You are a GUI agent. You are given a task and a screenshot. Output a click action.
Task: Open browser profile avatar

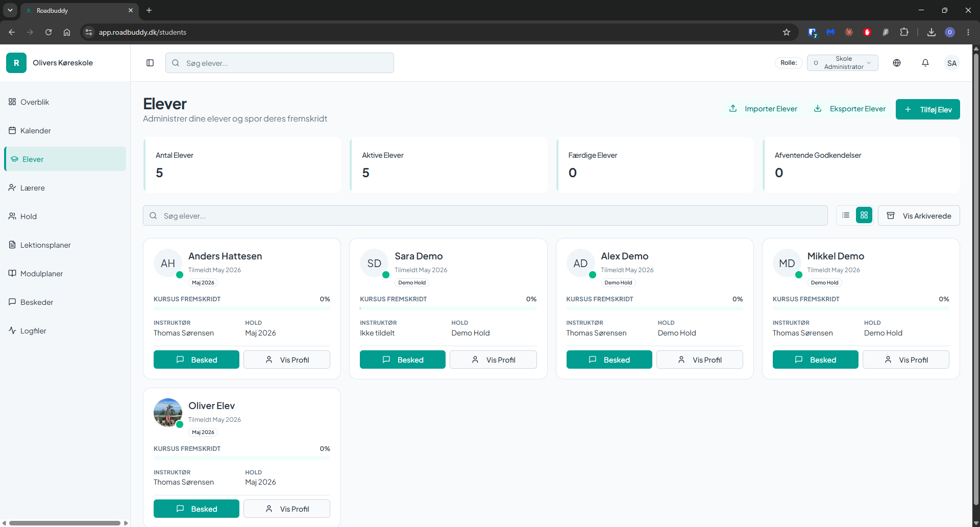click(x=950, y=32)
